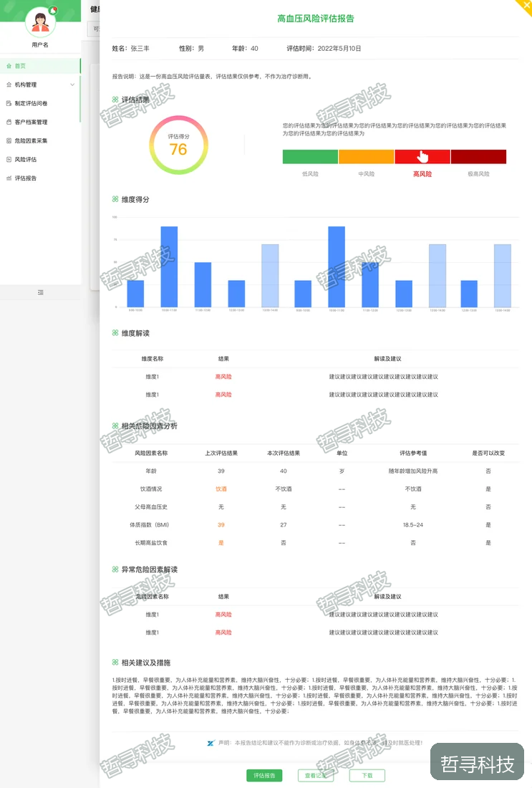Click the report title 高血压风险评估报告
532x788 pixels.
316,19
